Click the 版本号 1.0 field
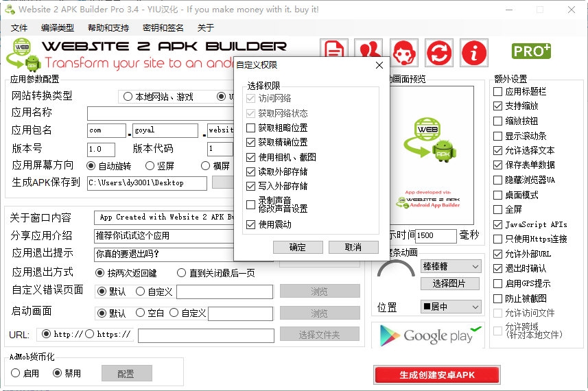 pos(101,149)
